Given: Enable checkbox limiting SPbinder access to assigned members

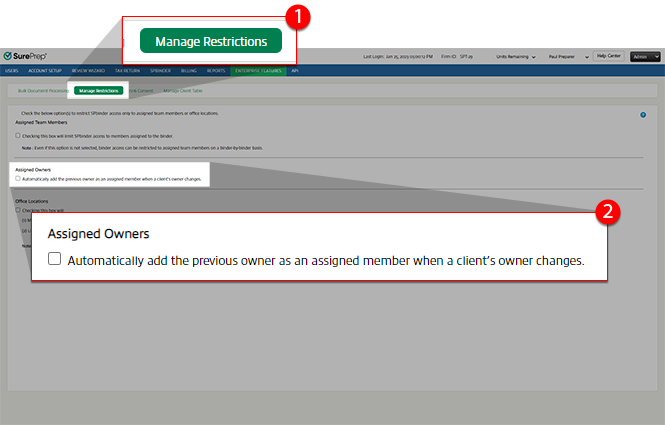Looking at the screenshot, I should (x=18, y=136).
